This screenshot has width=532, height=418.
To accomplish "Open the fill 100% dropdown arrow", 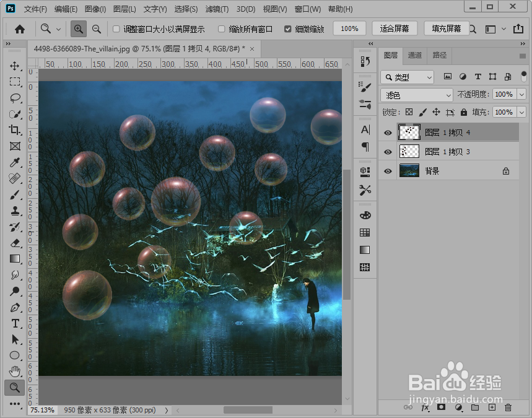I will [522, 112].
